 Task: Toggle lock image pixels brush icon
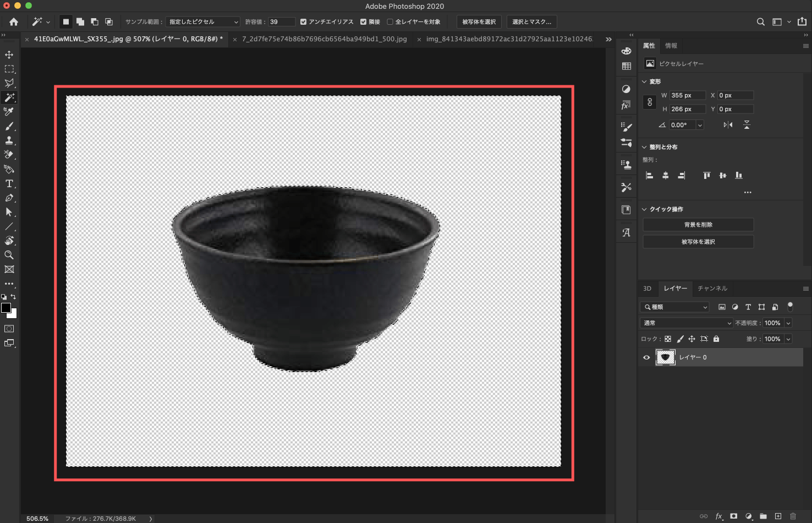pos(680,339)
